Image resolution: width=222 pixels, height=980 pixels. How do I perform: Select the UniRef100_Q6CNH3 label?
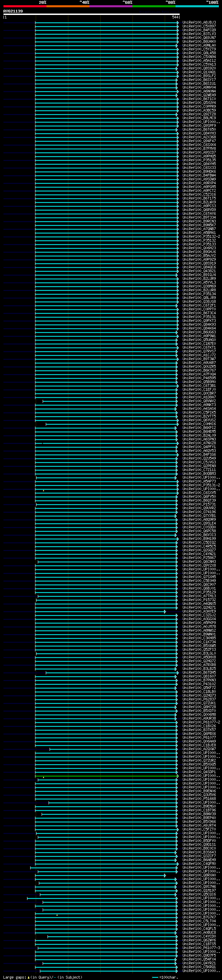tap(199, 561)
